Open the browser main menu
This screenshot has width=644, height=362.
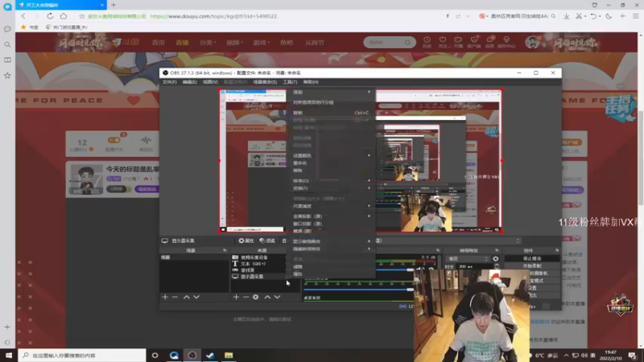click(635, 16)
